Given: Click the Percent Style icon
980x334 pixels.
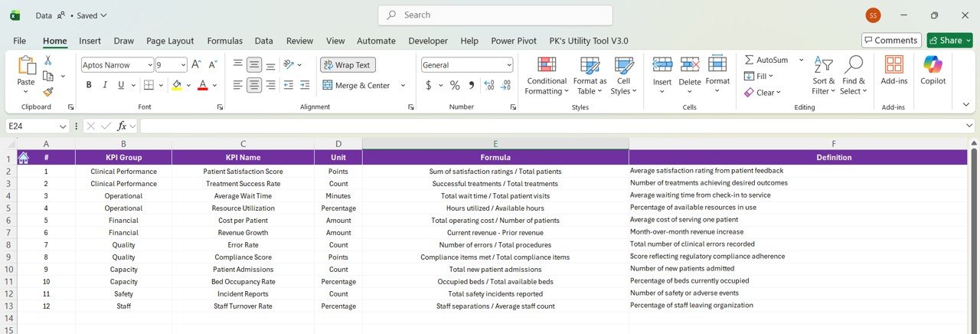Looking at the screenshot, I should coord(455,85).
